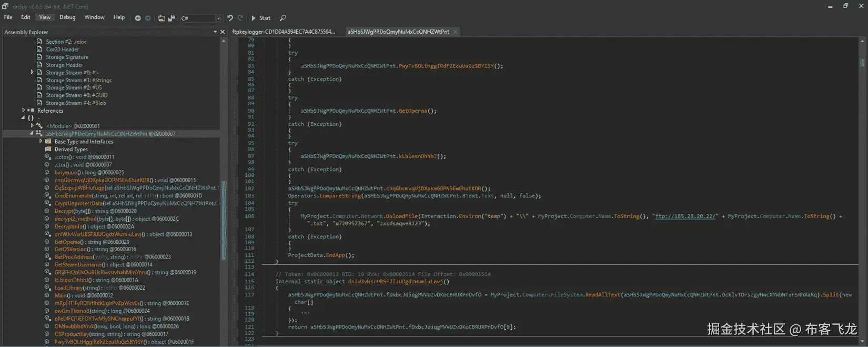Click the Cor20 Header icon

(x=39, y=49)
